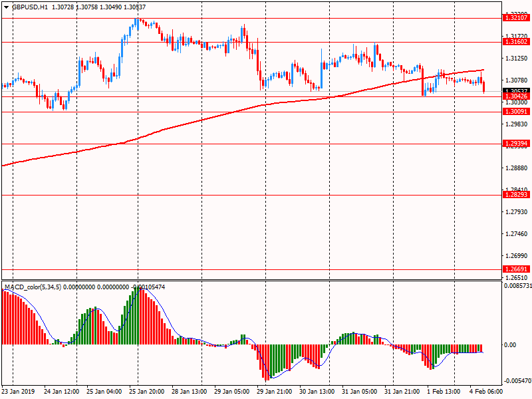Click the 1.30091 red price level label

[516, 112]
